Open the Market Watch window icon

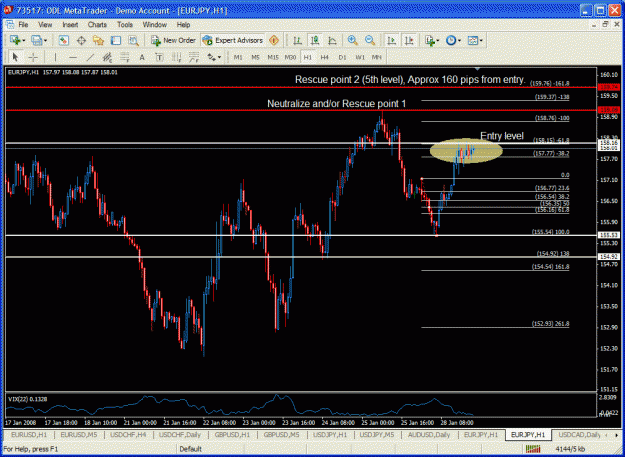pyautogui.click(x=64, y=40)
